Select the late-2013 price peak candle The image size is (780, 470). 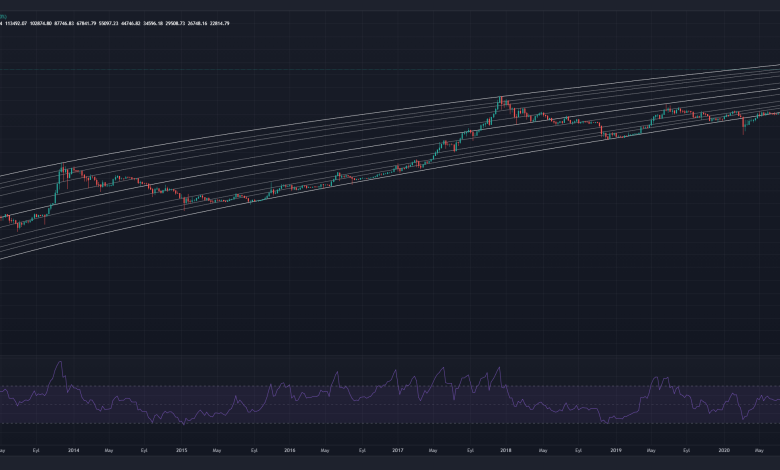62,168
